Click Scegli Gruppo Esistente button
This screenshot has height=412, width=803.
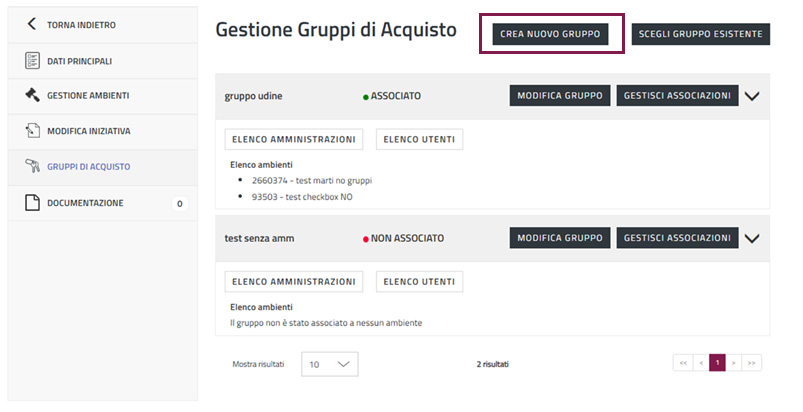pyautogui.click(x=701, y=34)
